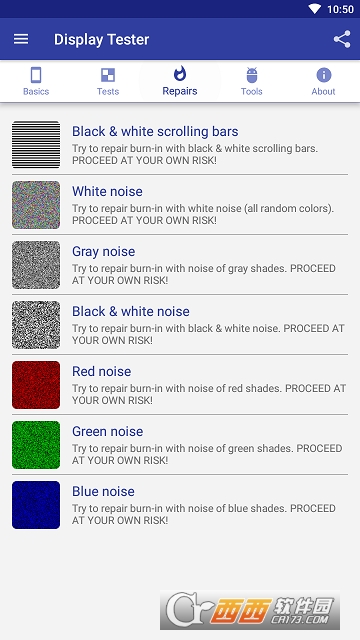
Task: Select the Basics phone icon
Action: pyautogui.click(x=36, y=75)
